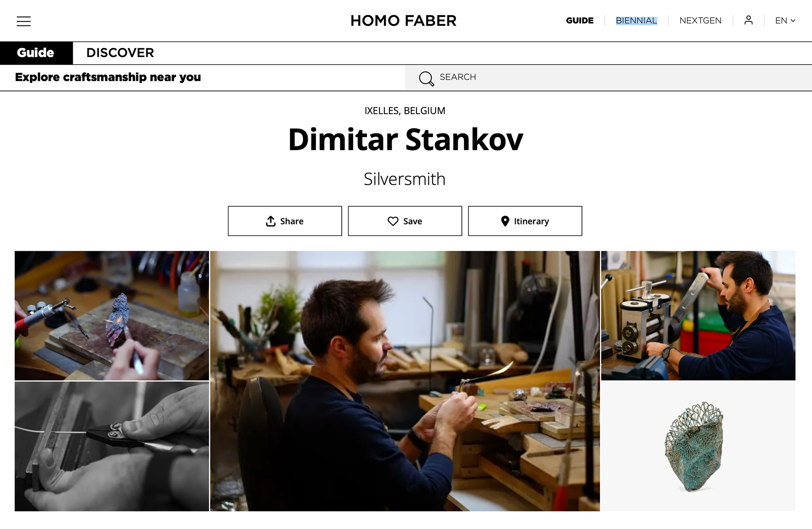
Task: Expand the EN language dropdown
Action: (785, 20)
